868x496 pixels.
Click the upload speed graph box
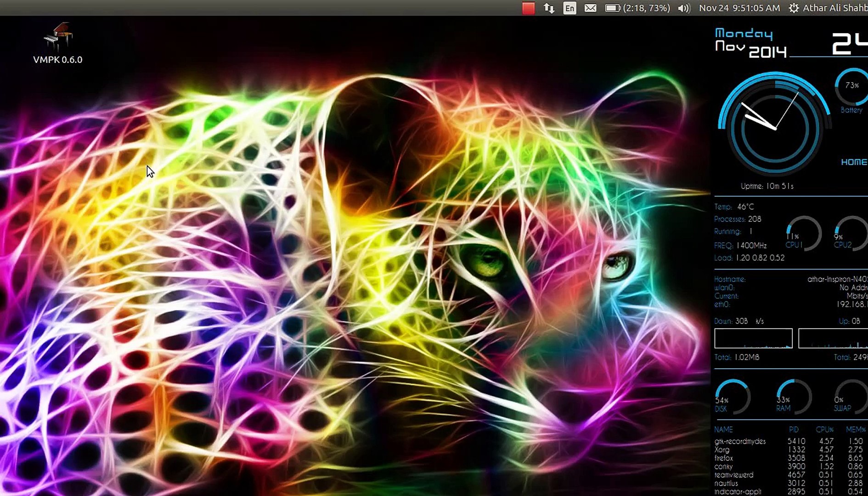coord(833,338)
